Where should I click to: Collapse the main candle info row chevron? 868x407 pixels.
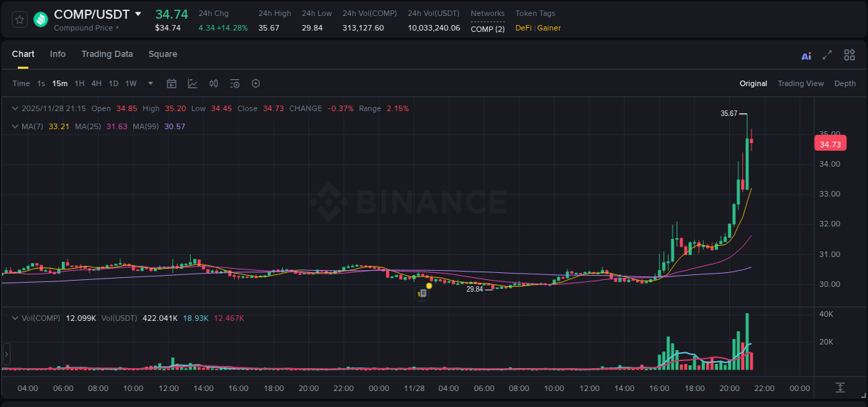[15, 108]
